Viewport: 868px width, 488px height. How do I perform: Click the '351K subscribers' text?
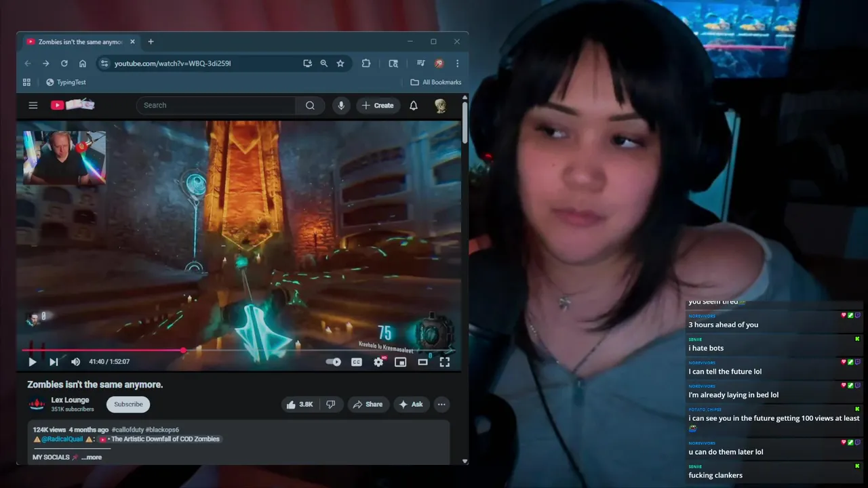click(x=73, y=409)
